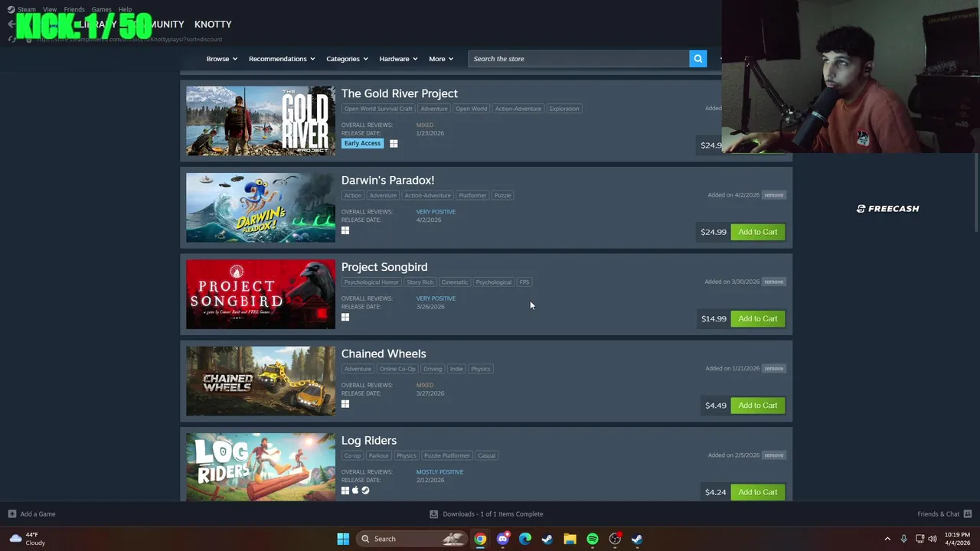Viewport: 980px width, 551px height.
Task: Click Puzzle Platformer tag on Log Riders
Action: click(447, 456)
